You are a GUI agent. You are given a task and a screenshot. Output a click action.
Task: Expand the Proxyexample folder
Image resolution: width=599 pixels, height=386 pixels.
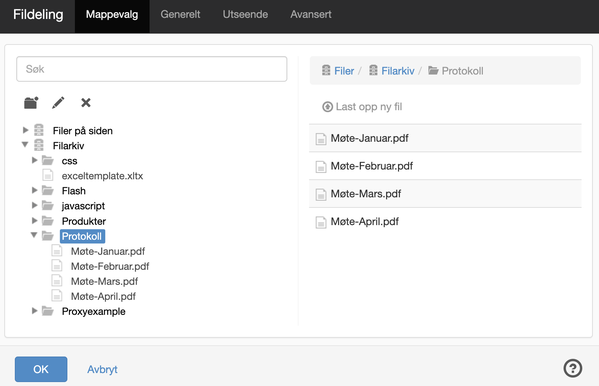click(34, 311)
